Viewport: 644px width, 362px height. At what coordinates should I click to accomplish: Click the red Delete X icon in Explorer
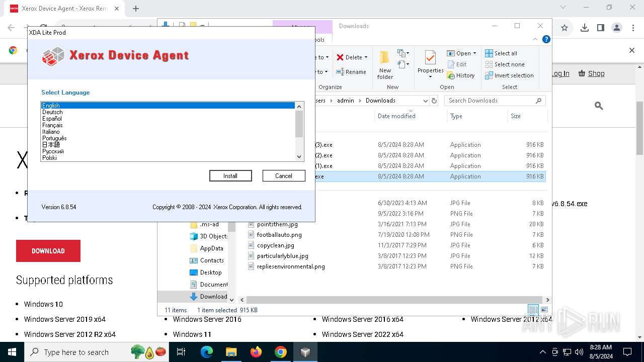point(340,57)
